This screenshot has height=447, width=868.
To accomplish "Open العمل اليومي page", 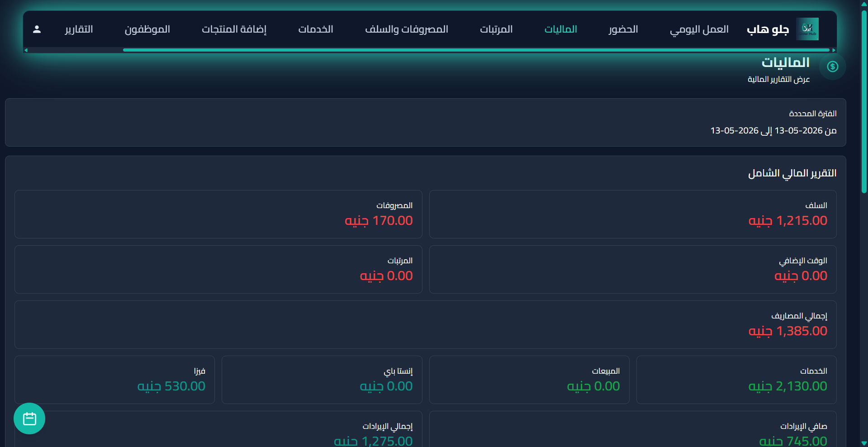I will click(x=699, y=29).
